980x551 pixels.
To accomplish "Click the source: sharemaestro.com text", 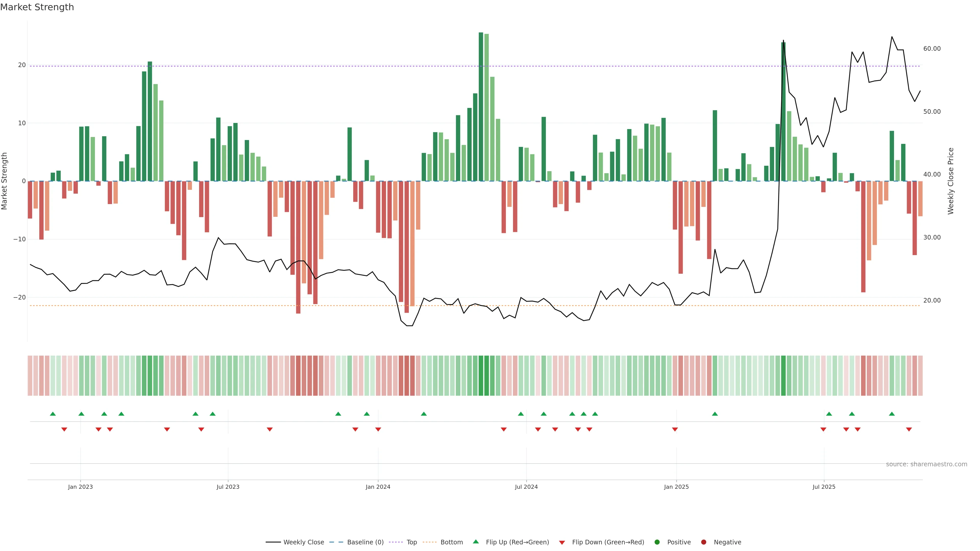I will pyautogui.click(x=926, y=464).
